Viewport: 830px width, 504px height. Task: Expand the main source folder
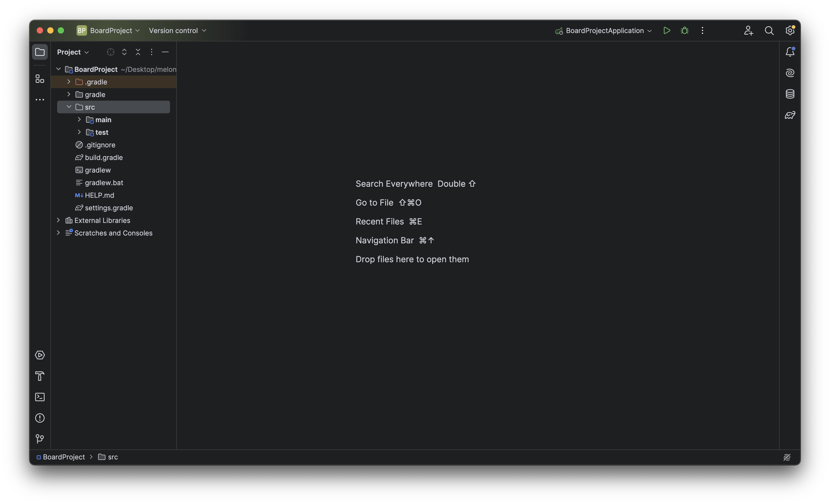[79, 120]
